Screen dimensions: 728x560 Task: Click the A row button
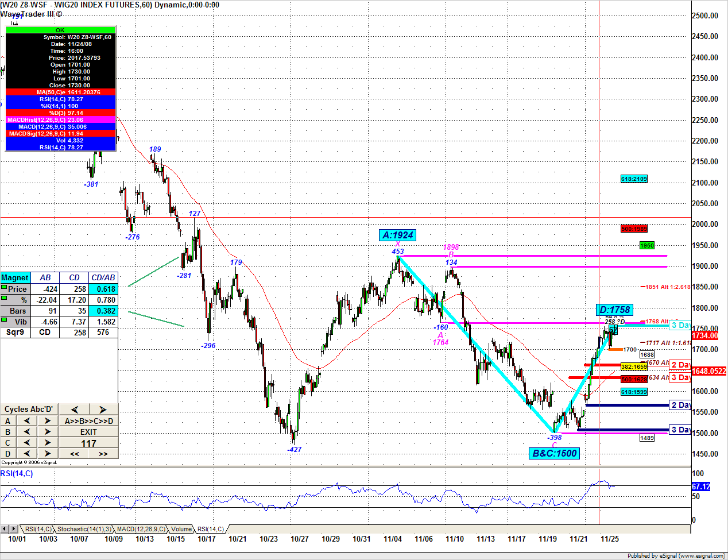click(8, 421)
